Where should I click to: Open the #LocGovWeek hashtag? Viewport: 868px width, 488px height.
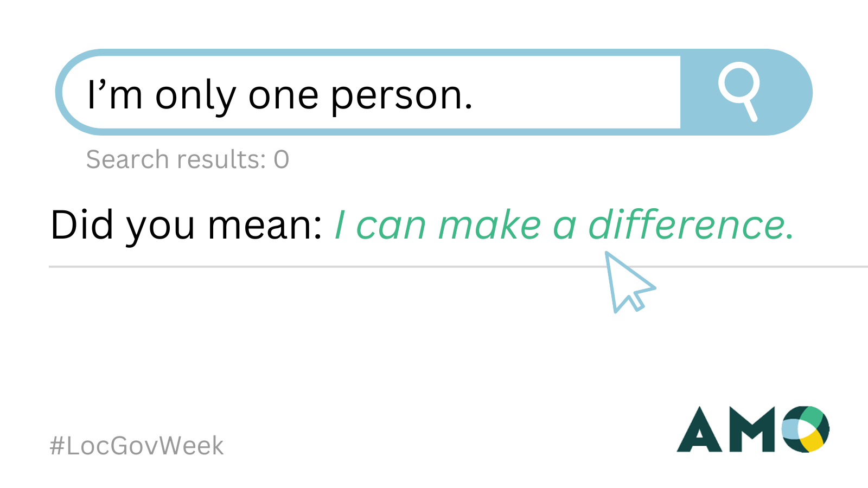tap(136, 446)
